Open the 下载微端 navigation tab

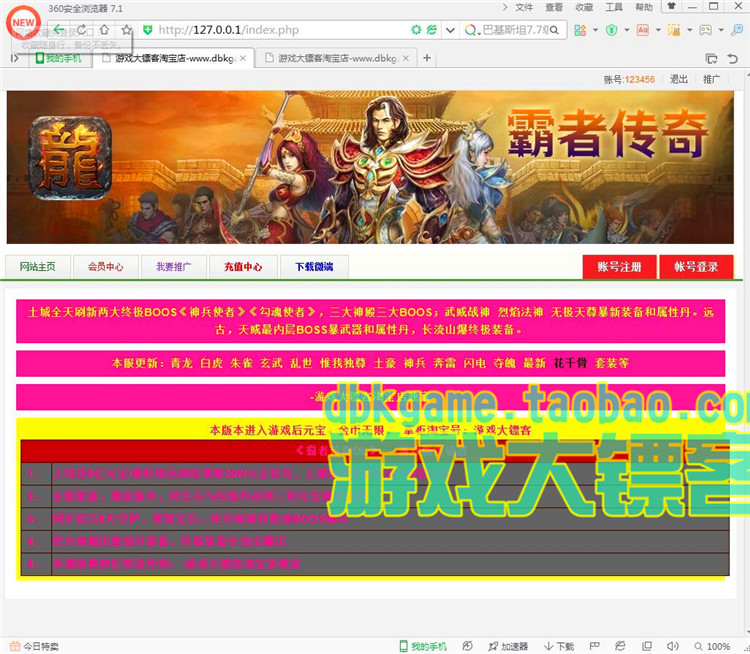click(314, 266)
